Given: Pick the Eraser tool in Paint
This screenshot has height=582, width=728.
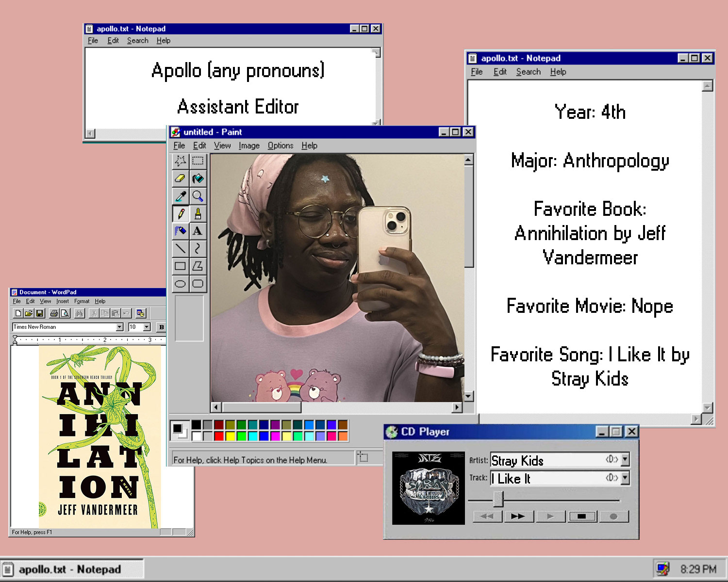Looking at the screenshot, I should click(x=180, y=178).
